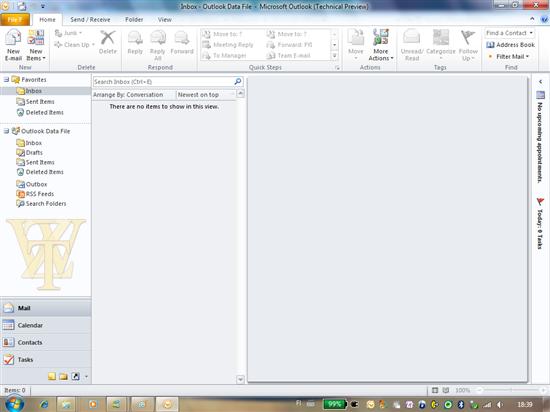
Task: Open Folder List icon in navigation pane
Action: (63, 376)
